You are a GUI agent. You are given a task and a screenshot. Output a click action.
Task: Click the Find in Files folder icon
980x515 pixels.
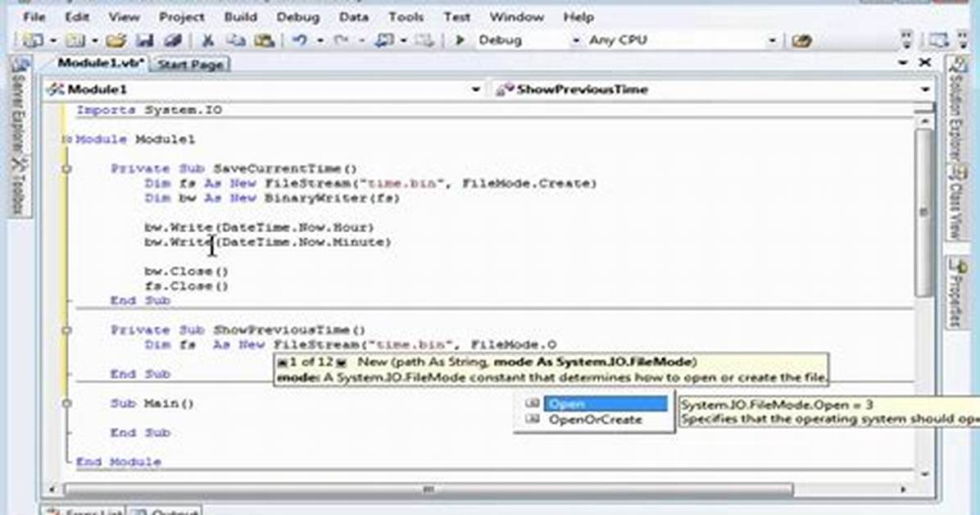coord(802,41)
